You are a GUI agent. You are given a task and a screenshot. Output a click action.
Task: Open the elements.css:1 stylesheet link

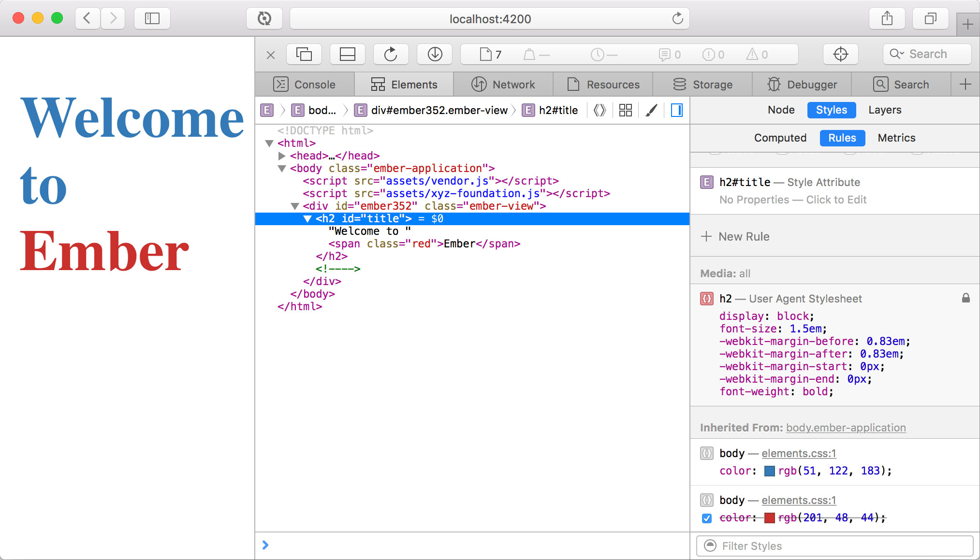pyautogui.click(x=798, y=453)
